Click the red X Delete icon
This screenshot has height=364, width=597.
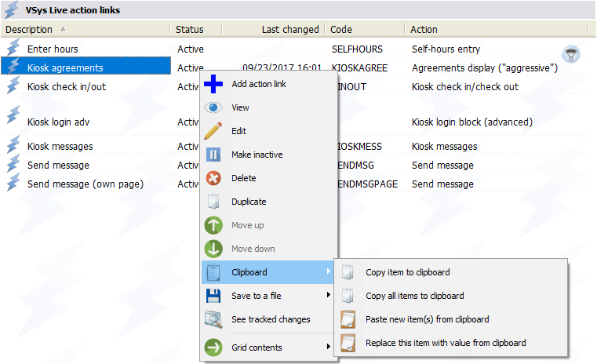click(213, 178)
